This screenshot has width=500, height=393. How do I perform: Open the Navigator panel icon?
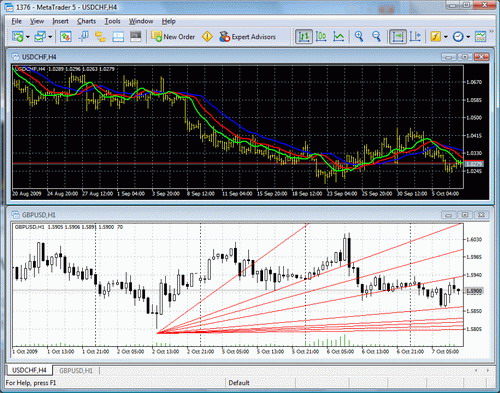100,36
